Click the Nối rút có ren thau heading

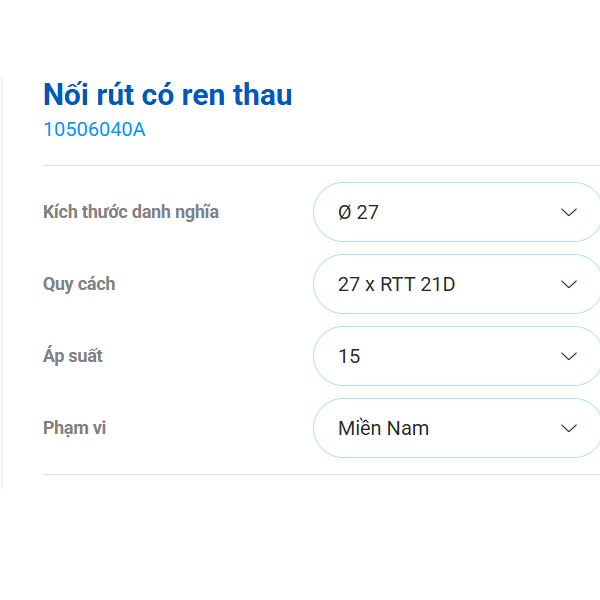[x=168, y=95]
